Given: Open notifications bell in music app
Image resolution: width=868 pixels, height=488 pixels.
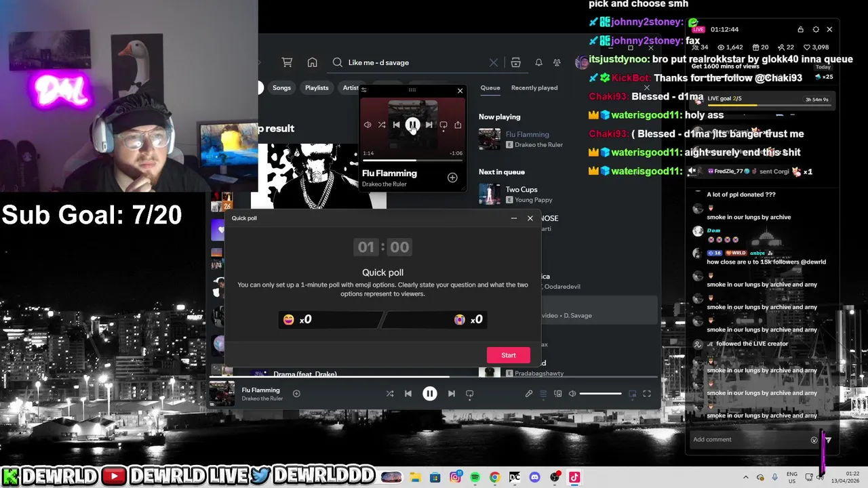Looking at the screenshot, I should click(x=538, y=62).
